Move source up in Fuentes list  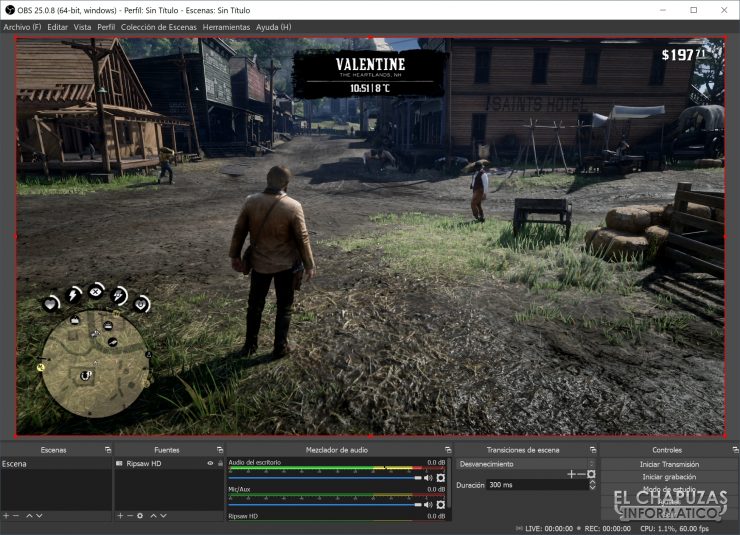[x=153, y=516]
